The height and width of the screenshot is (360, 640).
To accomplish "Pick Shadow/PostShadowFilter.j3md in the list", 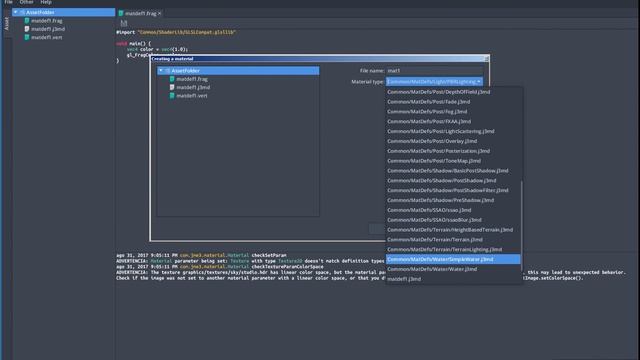I will [453, 190].
